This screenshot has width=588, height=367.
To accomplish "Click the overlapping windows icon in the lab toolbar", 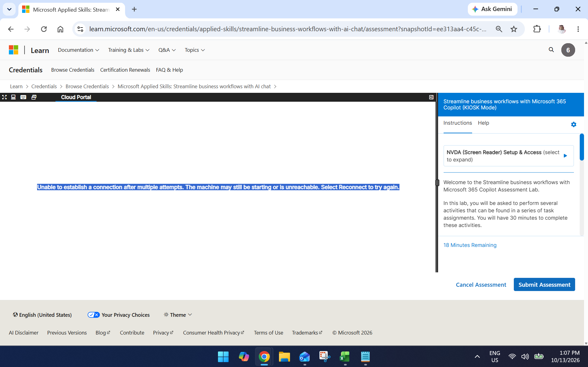I will click(34, 97).
